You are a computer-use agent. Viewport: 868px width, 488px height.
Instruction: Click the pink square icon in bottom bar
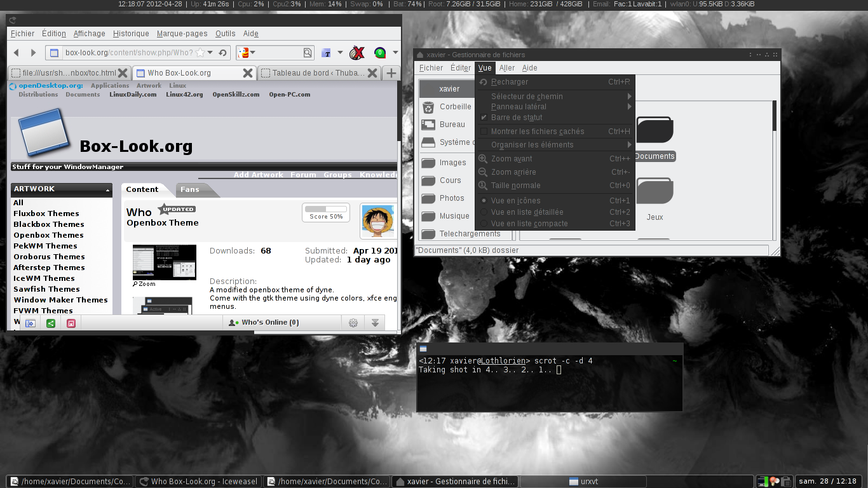tap(71, 323)
